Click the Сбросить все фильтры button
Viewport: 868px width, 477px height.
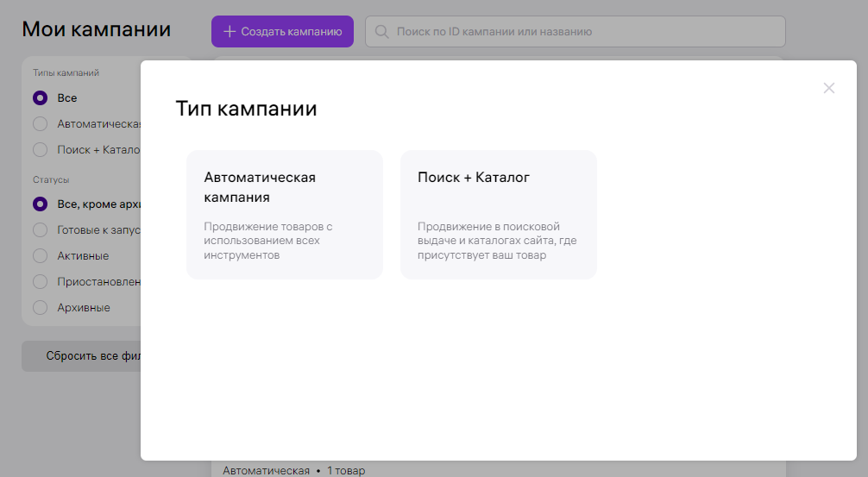point(81,356)
